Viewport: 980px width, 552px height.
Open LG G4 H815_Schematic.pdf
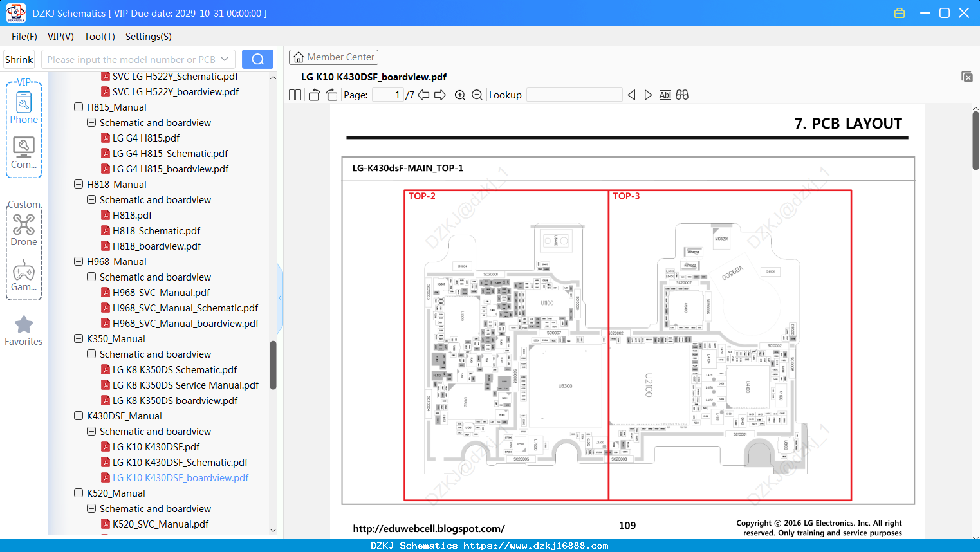click(170, 153)
